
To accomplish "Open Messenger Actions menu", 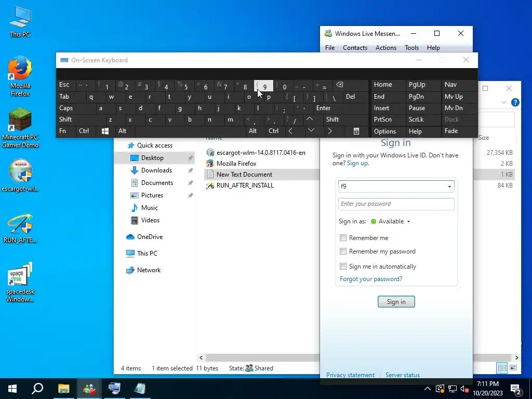I will tap(386, 48).
